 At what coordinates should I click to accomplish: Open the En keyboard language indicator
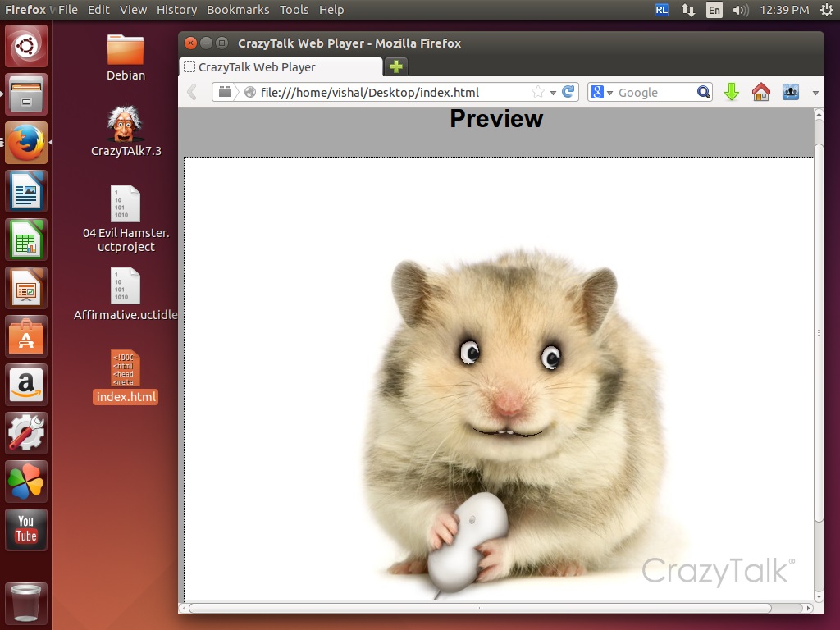[x=714, y=10]
